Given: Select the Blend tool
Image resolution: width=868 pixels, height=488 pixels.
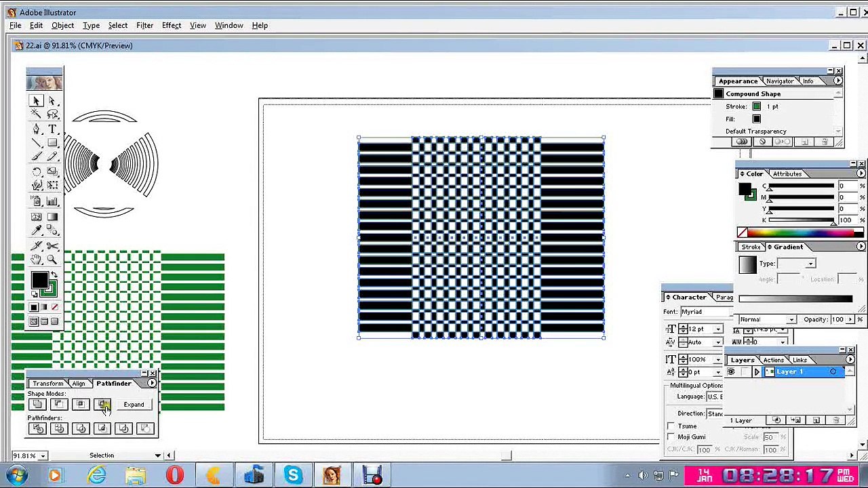Looking at the screenshot, I should 52,231.
